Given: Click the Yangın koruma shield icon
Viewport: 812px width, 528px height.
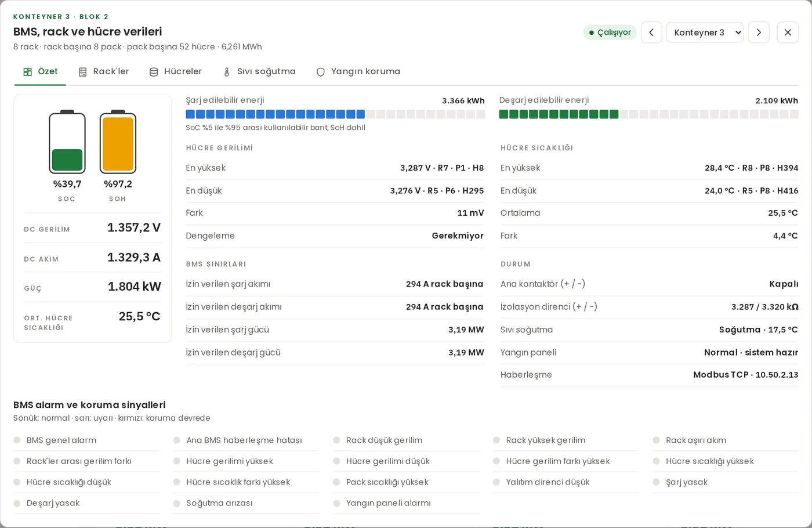Looking at the screenshot, I should [x=321, y=72].
